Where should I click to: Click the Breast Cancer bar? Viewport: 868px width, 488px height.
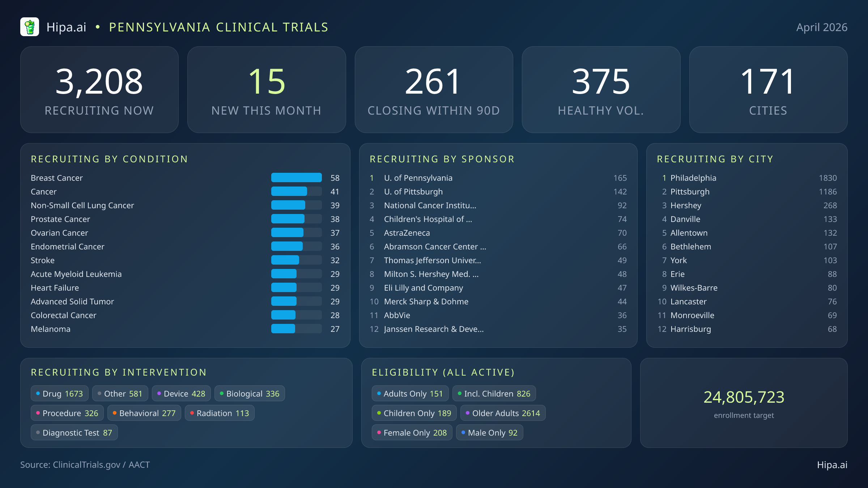296,177
